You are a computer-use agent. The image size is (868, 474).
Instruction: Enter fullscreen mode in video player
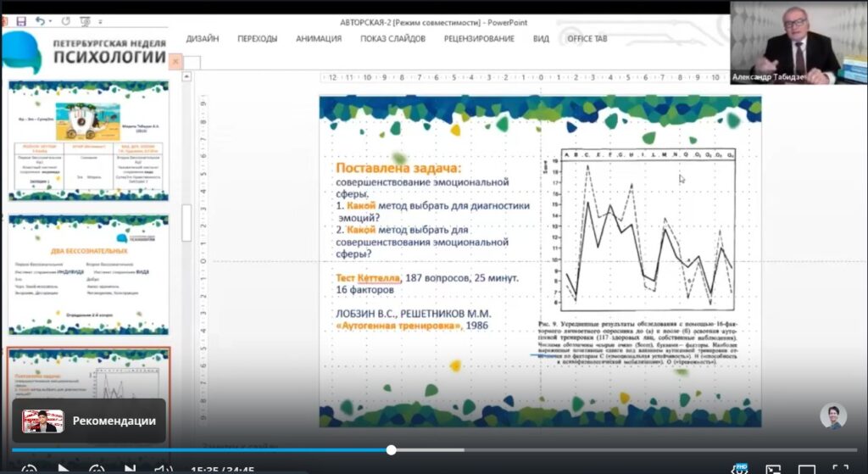[839, 469]
